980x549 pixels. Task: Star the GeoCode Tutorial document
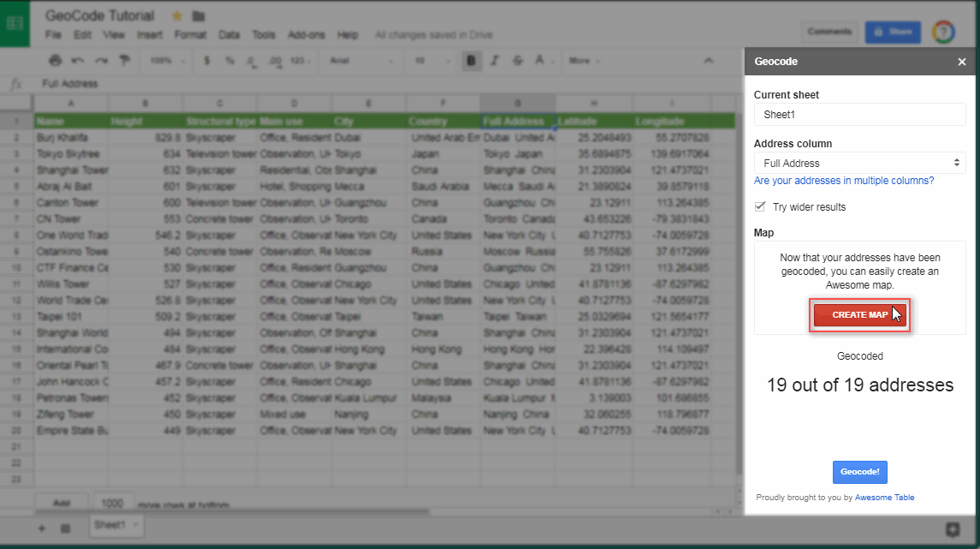coord(177,16)
